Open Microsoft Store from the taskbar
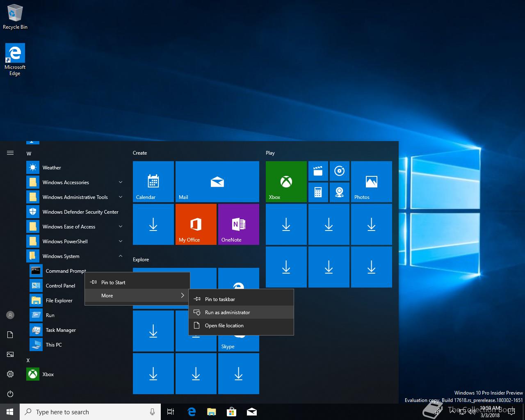Screen dimensions: 525x420 (x=231, y=412)
